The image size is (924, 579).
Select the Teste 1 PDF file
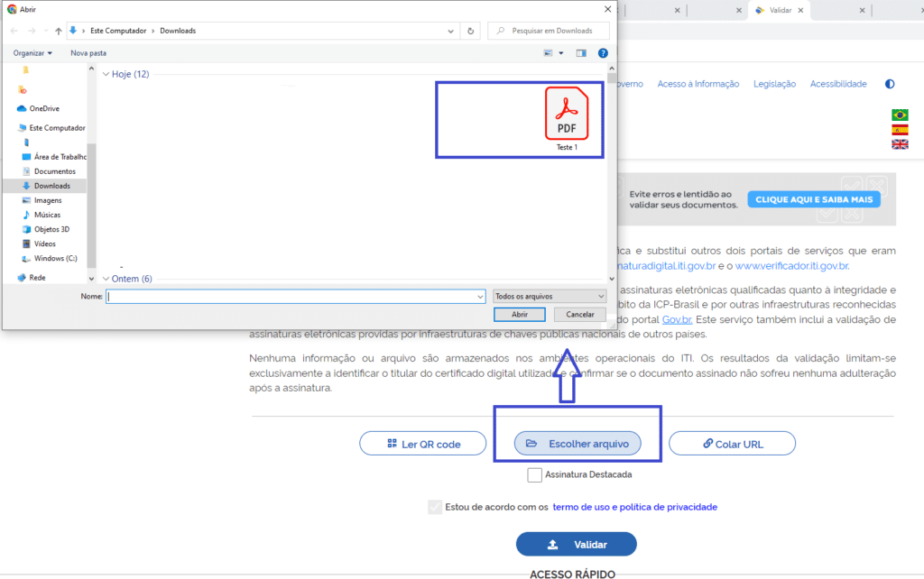click(x=566, y=118)
